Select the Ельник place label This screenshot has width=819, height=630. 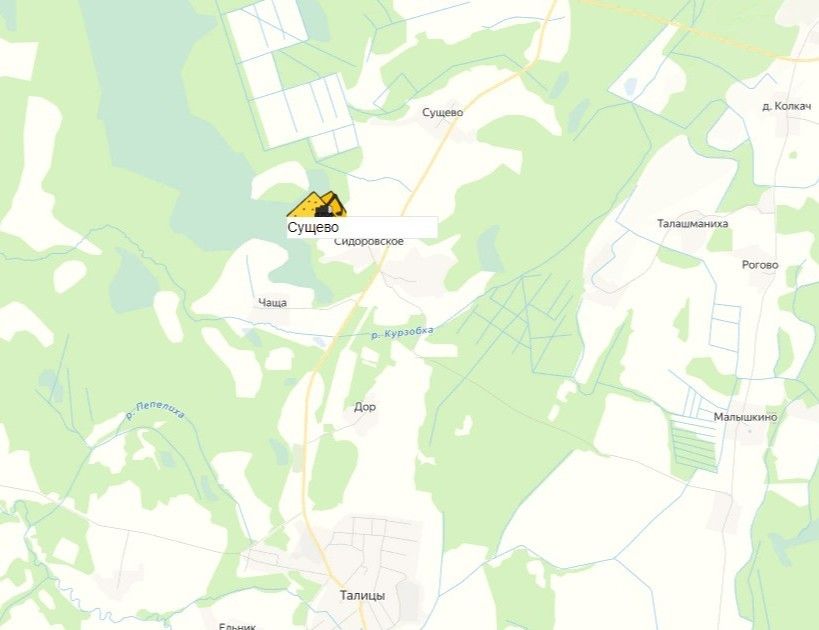pos(238,626)
